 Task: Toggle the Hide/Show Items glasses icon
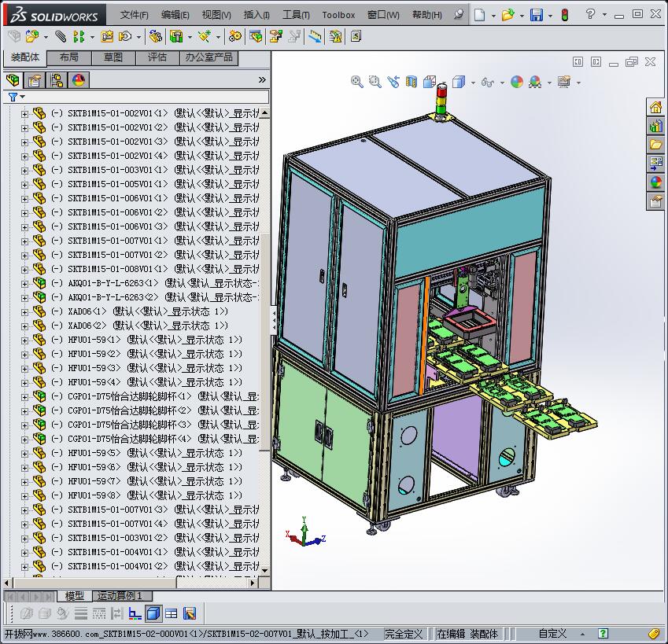pos(487,81)
